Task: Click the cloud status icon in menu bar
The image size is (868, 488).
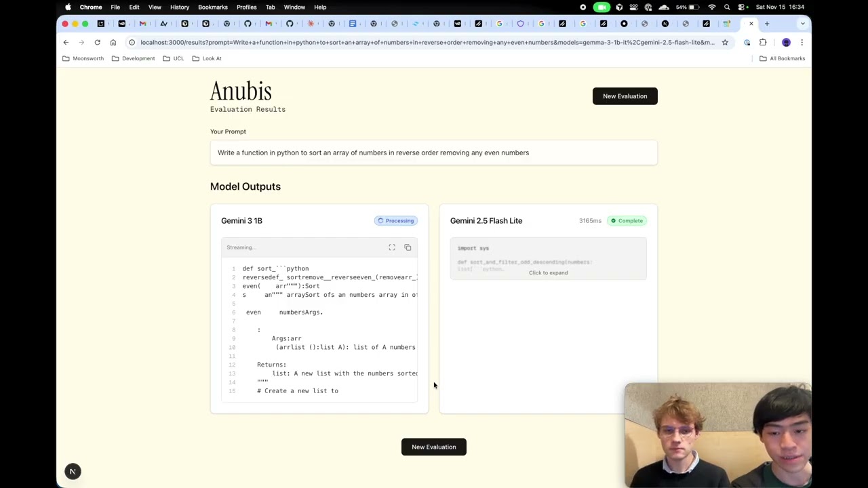Action: click(663, 7)
